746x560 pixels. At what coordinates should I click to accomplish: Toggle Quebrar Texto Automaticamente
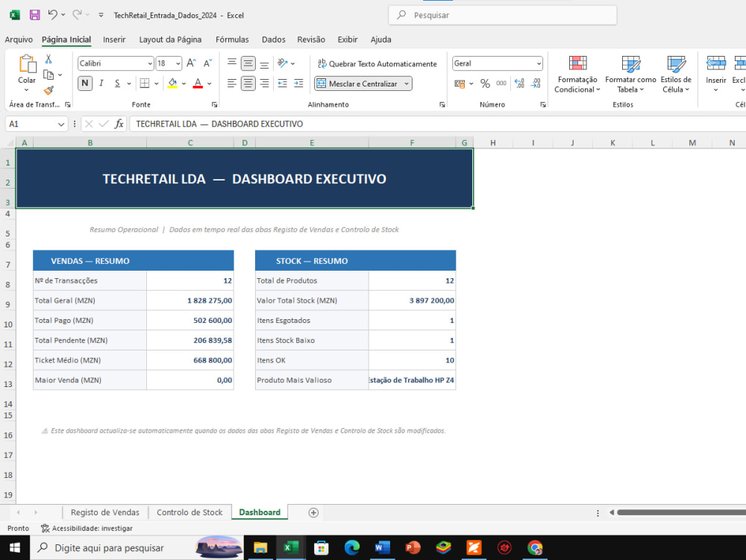377,63
